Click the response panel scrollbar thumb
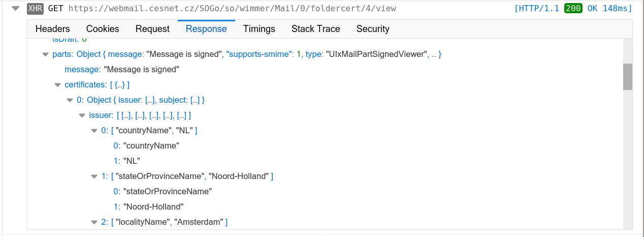The image size is (644, 237). point(628,77)
